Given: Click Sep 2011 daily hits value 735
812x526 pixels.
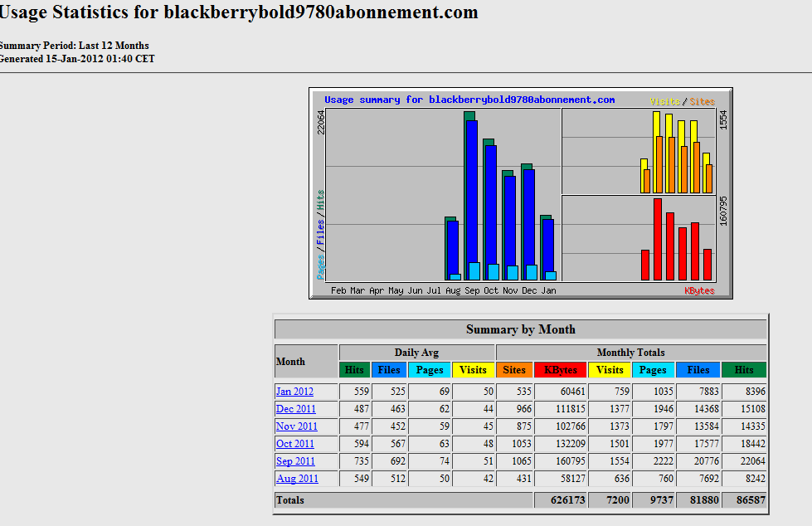Looking at the screenshot, I should click(362, 460).
